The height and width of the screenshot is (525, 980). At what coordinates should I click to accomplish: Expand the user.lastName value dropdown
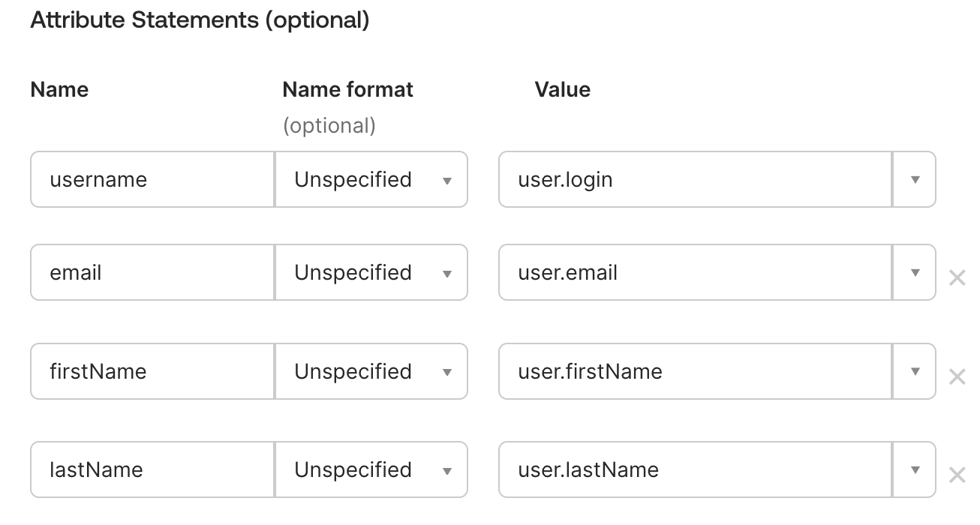point(915,470)
